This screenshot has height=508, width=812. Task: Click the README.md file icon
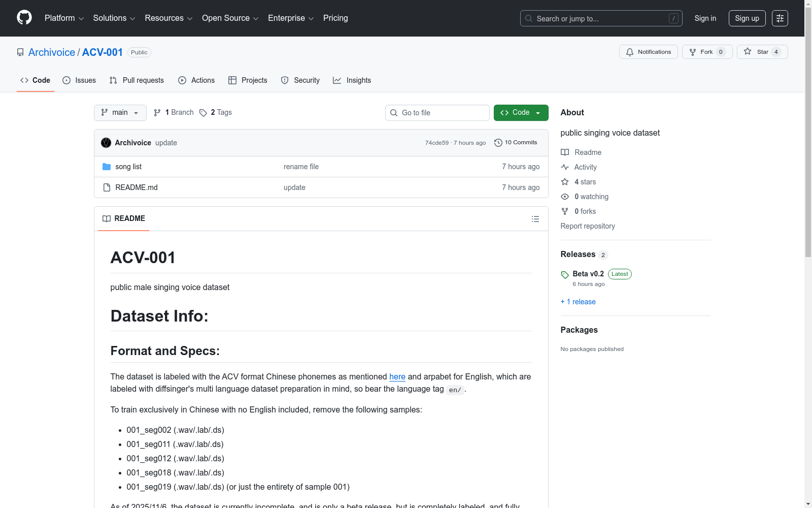[107, 187]
